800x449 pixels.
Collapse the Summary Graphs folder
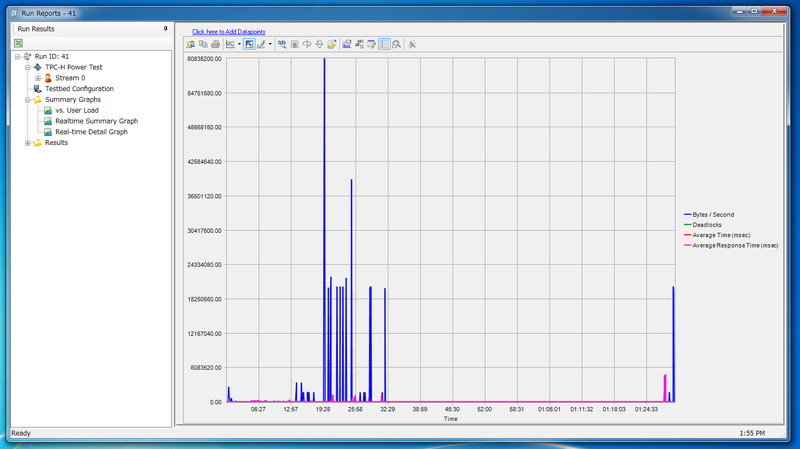coord(28,99)
